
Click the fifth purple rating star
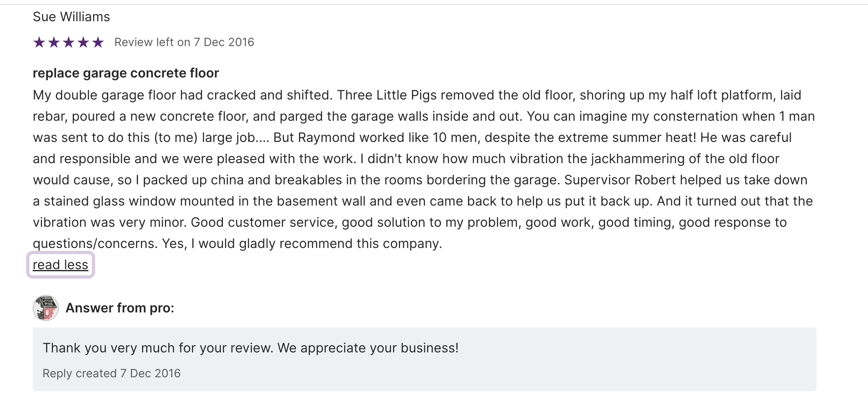coord(98,42)
